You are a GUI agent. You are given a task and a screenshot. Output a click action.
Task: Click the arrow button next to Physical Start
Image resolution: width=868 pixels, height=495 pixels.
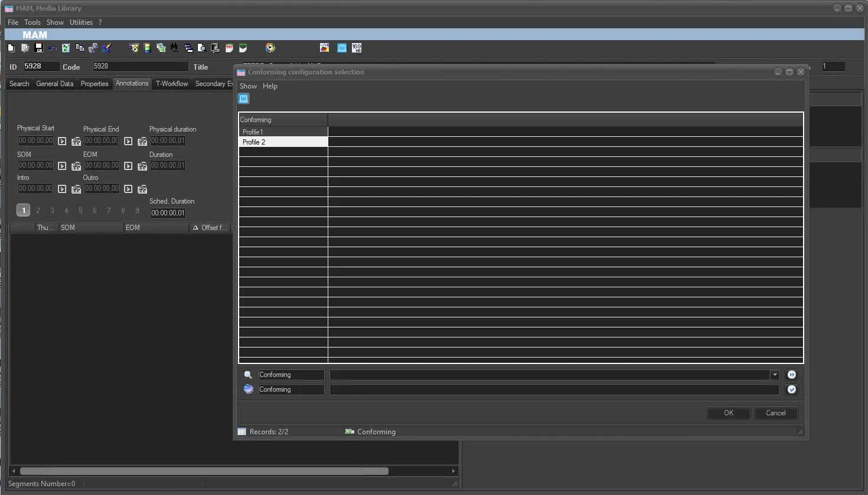(x=62, y=141)
